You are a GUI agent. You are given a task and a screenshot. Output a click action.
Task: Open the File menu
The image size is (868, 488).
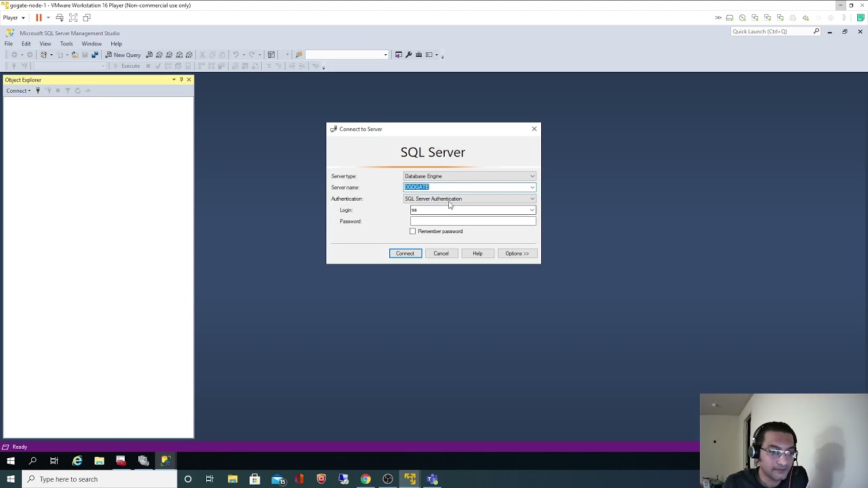9,44
